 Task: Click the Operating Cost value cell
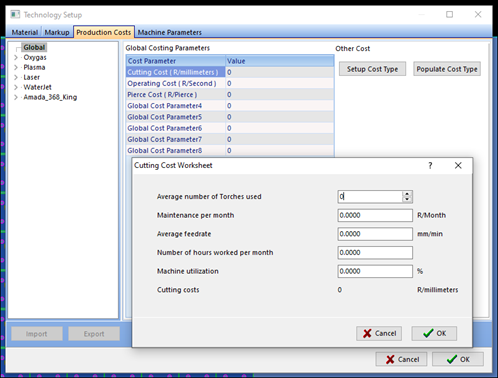[280, 83]
